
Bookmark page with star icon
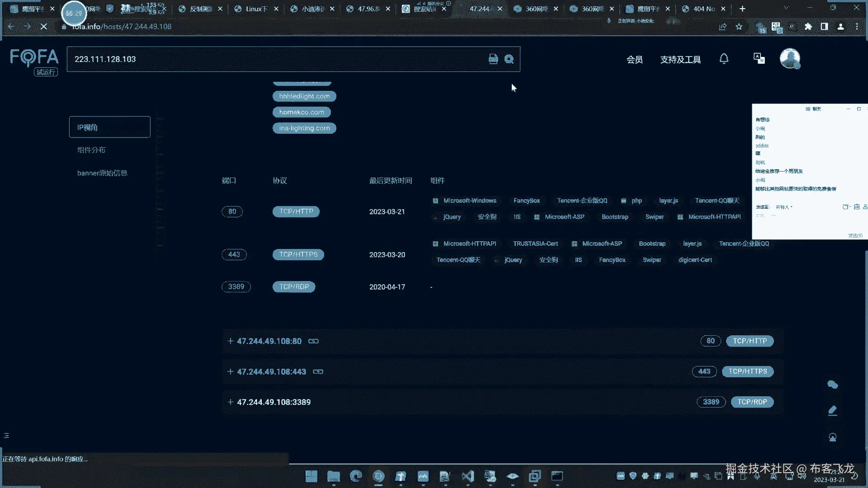pos(739,27)
